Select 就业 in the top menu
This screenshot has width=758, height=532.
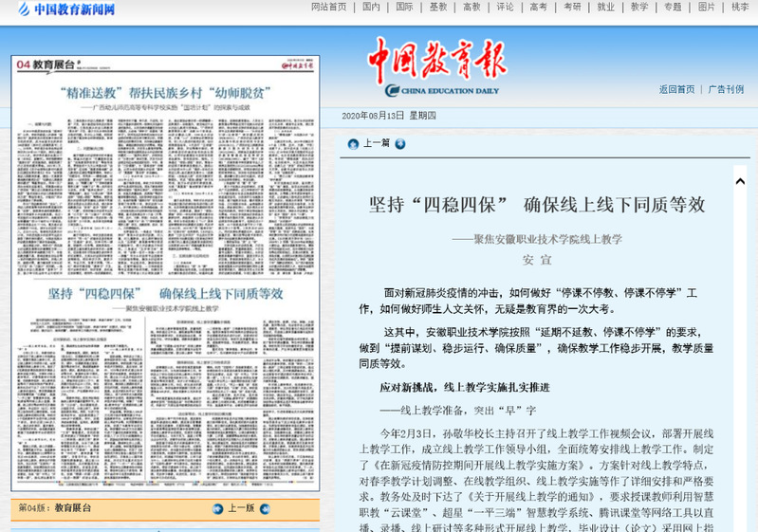605,7
